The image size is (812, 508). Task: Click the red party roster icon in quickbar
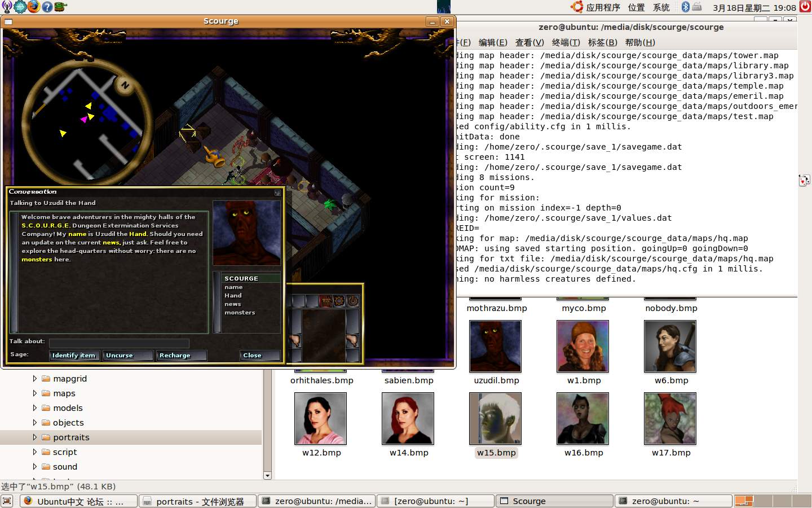coord(326,301)
